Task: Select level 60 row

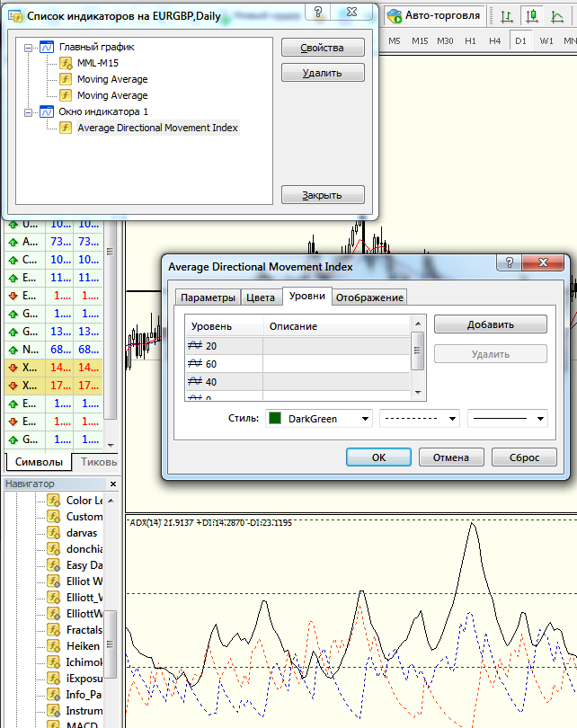Action: point(297,364)
